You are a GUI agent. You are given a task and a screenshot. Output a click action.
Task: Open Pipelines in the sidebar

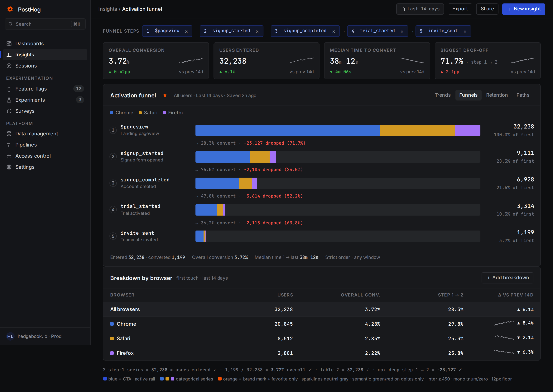tap(45, 145)
